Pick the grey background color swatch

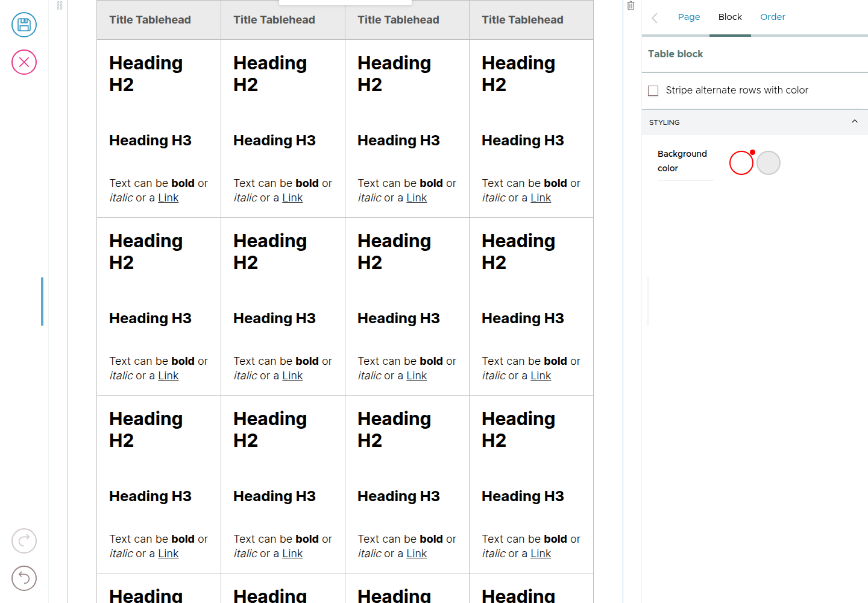[769, 163]
